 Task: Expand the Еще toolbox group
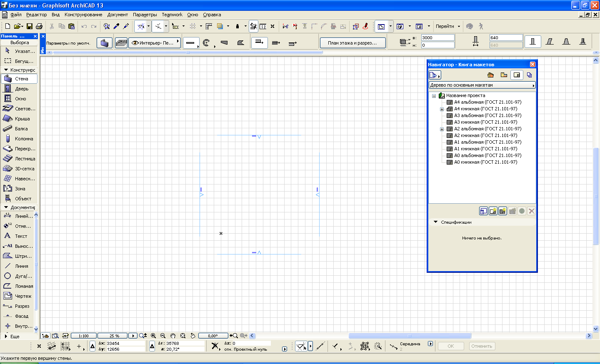6,336
